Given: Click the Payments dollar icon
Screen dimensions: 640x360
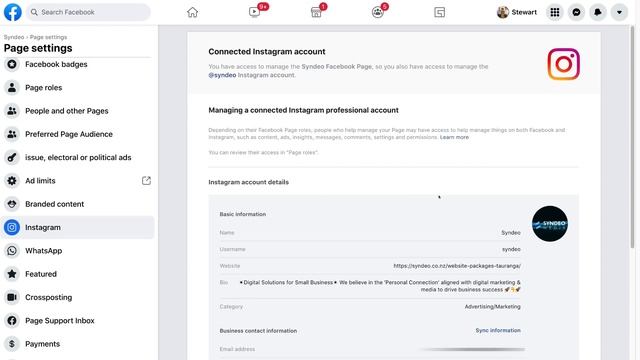Looking at the screenshot, I should pos(12,344).
